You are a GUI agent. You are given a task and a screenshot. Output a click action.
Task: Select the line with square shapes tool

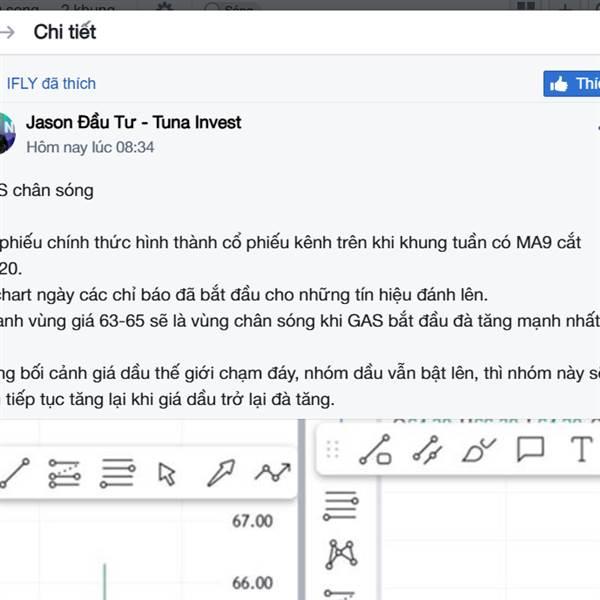(x=375, y=449)
